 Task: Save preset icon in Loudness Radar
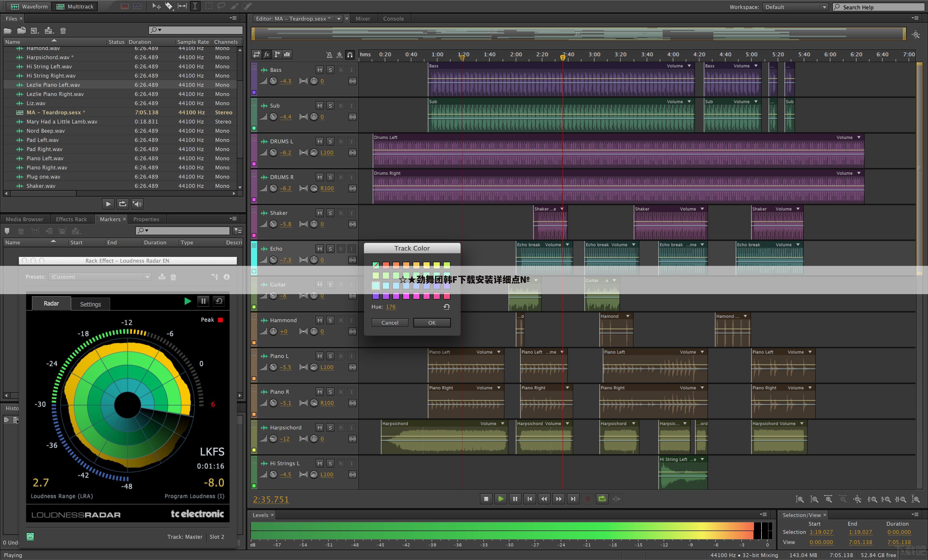coord(162,277)
